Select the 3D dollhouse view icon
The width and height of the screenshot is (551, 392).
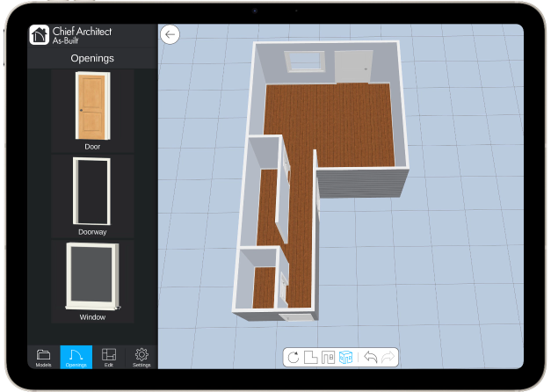[x=345, y=358]
